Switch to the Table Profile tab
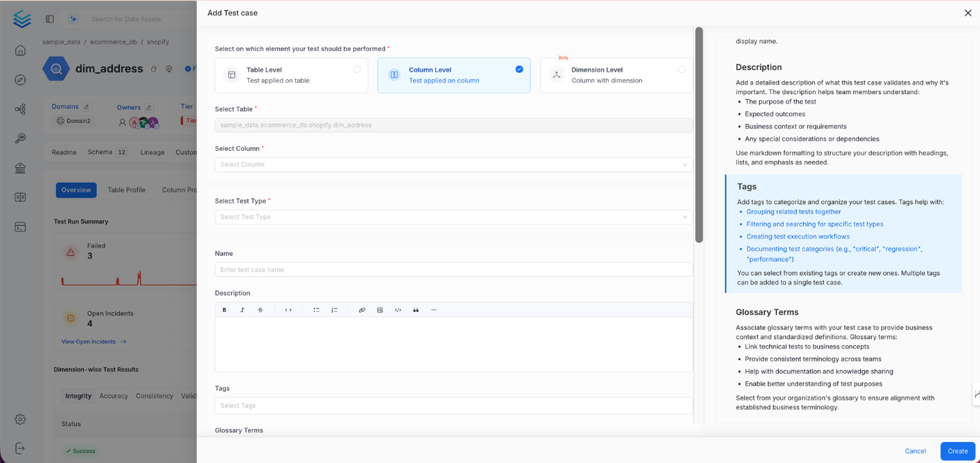Viewport: 980px width, 463px height. tap(126, 190)
